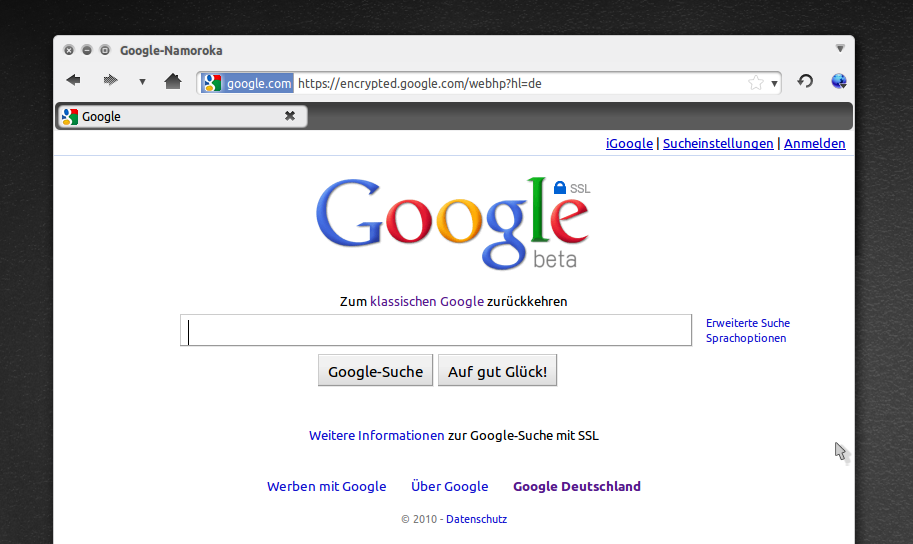Click the Google favicon in the tab
This screenshot has width=913, height=544.
70,116
